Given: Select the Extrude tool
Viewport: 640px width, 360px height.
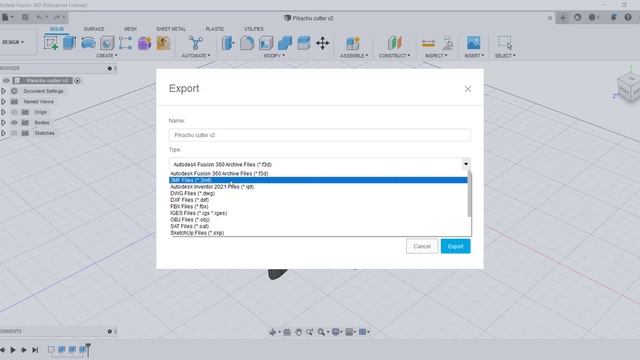Looking at the screenshot, I should [x=69, y=43].
